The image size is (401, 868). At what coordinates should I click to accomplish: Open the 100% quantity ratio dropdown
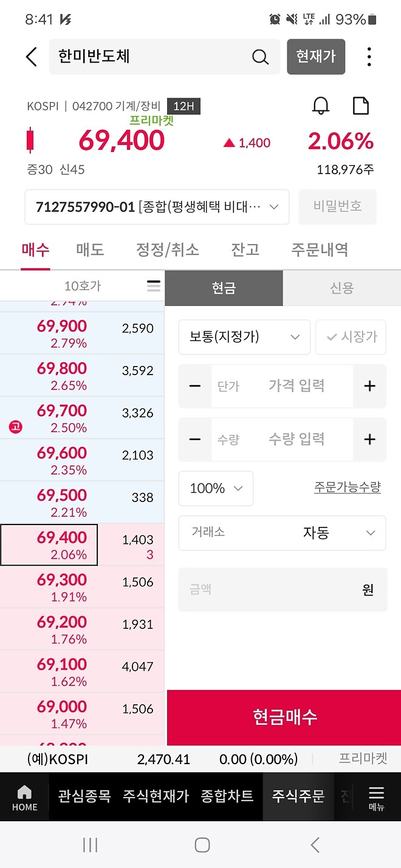216,488
